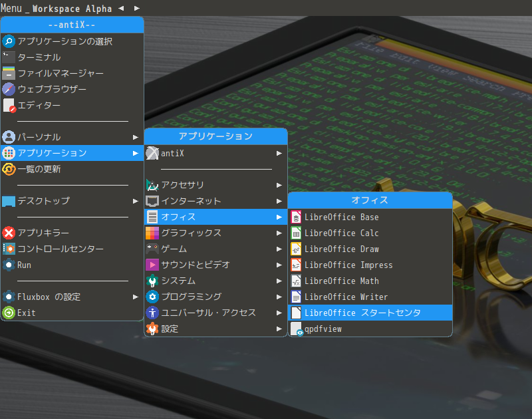Click the システム wrench icon
The image size is (532, 419).
[152, 281]
